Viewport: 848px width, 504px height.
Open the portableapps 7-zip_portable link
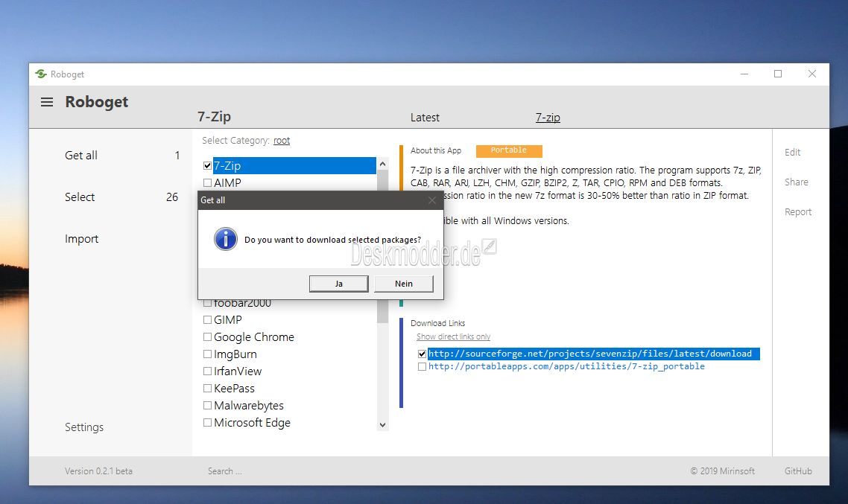(x=566, y=366)
